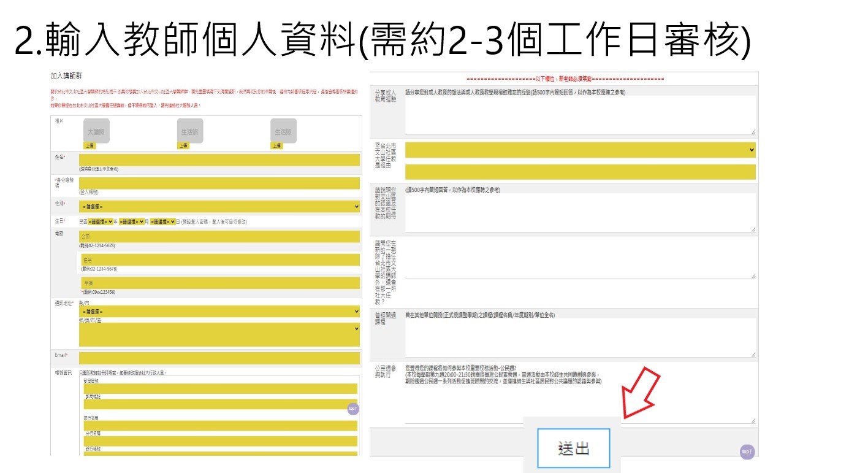Focus the 公司 company phone field
868x473 pixels.
[x=219, y=237]
